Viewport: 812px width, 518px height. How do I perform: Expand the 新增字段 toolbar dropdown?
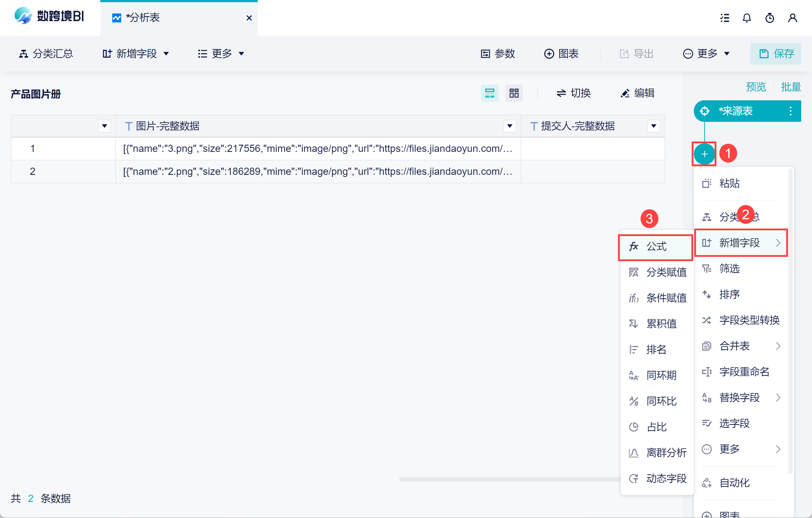point(136,54)
